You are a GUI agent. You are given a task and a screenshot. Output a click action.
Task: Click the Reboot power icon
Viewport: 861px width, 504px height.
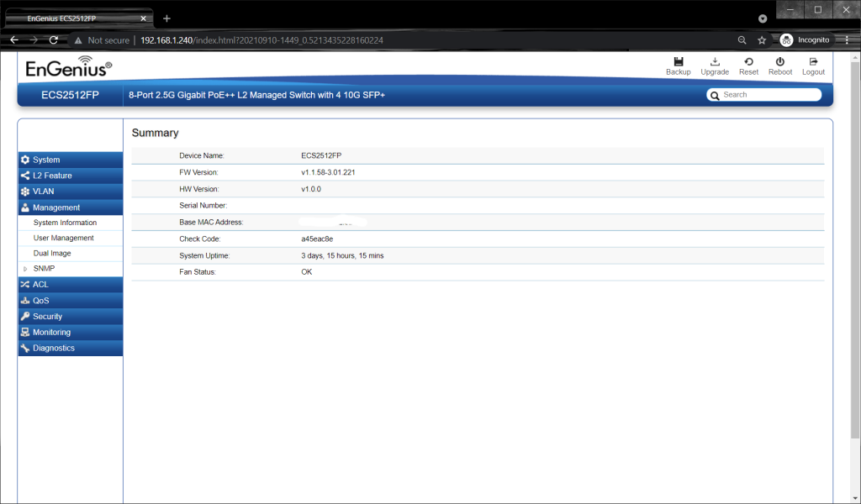point(779,61)
